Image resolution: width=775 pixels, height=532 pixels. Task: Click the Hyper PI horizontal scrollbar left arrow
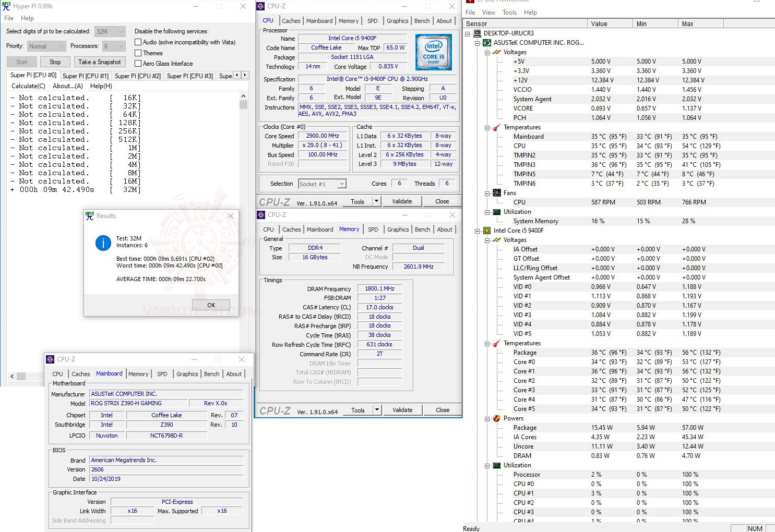13,376
